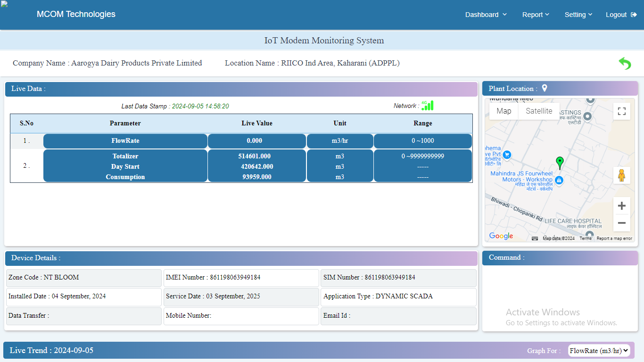The height and width of the screenshot is (362, 644).
Task: Switch map to Satellite view
Action: coord(539,111)
